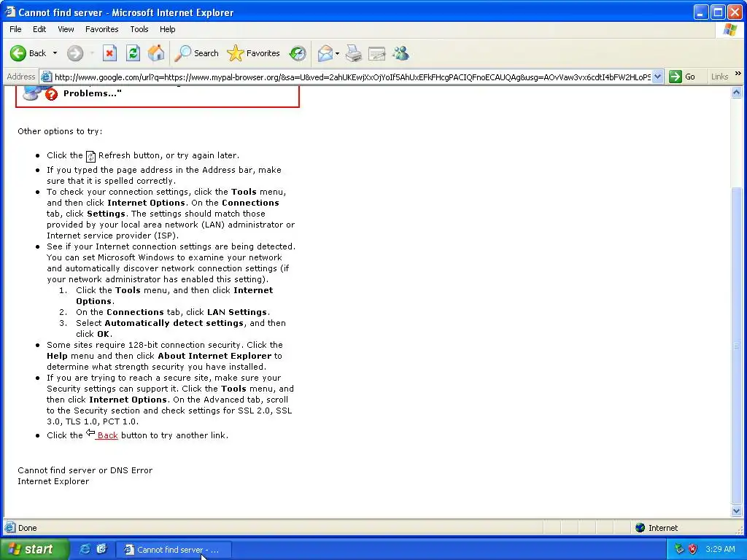Viewport: 747px width, 560px height.
Task: Click the 3:29 AM clock
Action: 720,549
